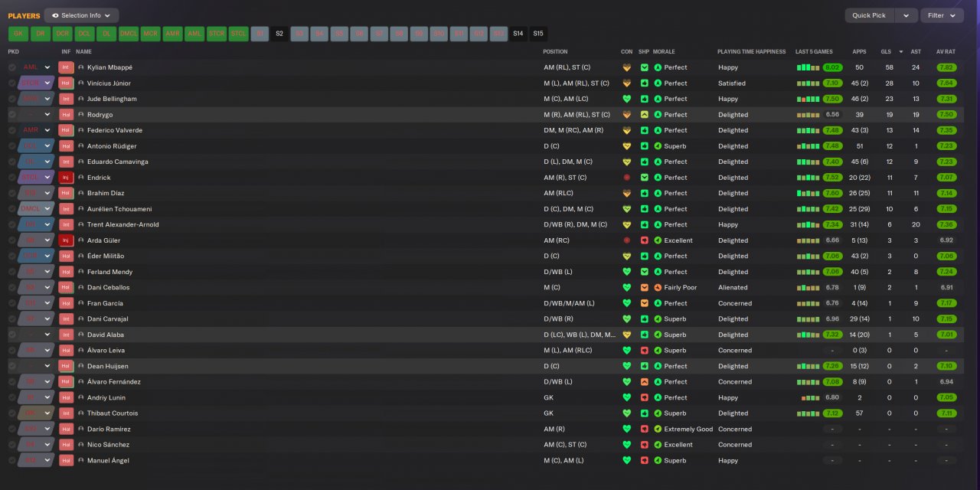Screen dimensions: 980x490
Task: Click Manuel Ángel's Superb morale icon
Action: (x=658, y=461)
